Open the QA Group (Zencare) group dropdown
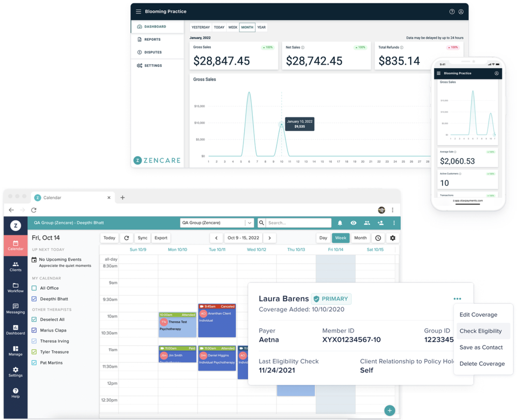 (217, 222)
